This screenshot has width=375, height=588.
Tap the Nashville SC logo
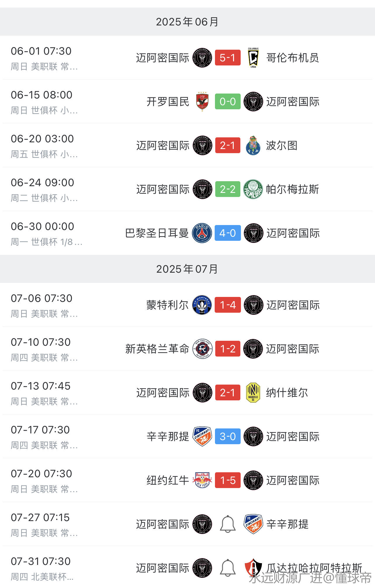tap(253, 392)
